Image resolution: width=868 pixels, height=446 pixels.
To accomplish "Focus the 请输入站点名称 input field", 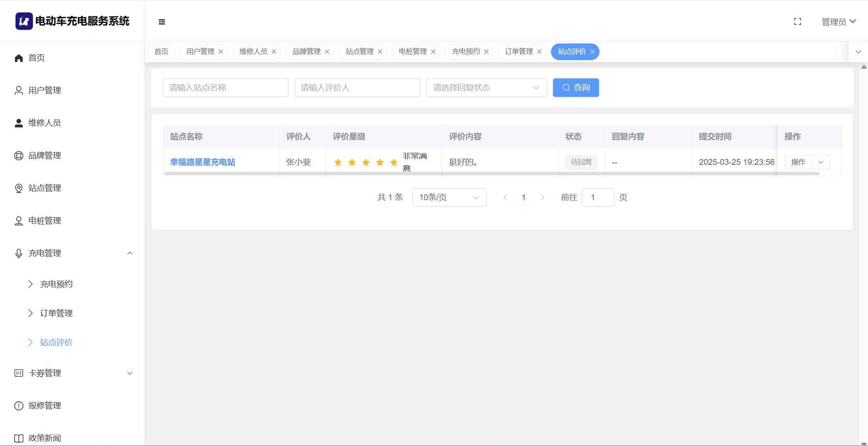I will (x=226, y=88).
